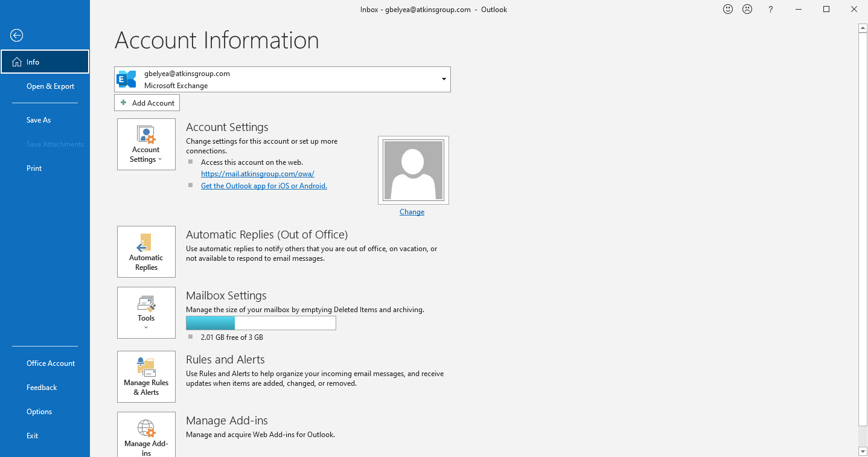The height and width of the screenshot is (457, 868).
Task: Click the Manage Add-ins heading text
Action: (x=227, y=421)
